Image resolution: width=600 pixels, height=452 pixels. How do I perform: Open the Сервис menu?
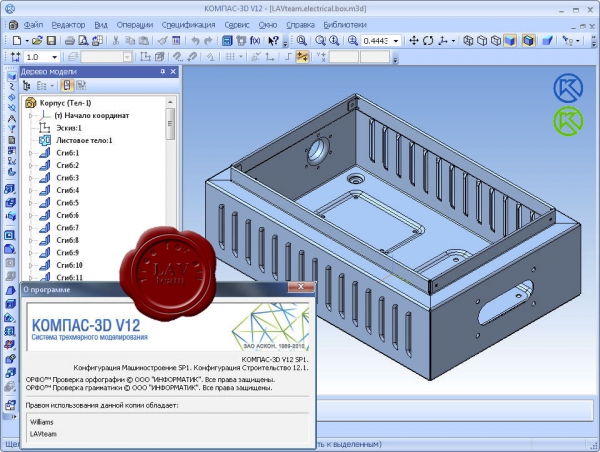(236, 25)
